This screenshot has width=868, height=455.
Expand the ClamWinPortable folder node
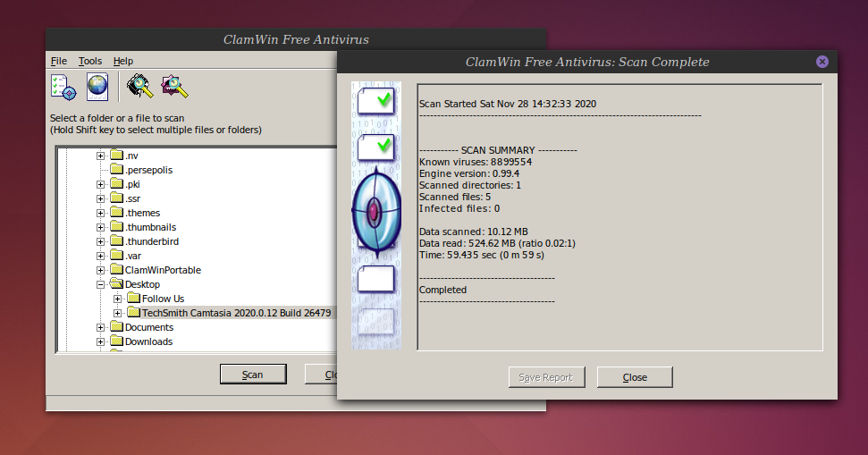coord(100,271)
